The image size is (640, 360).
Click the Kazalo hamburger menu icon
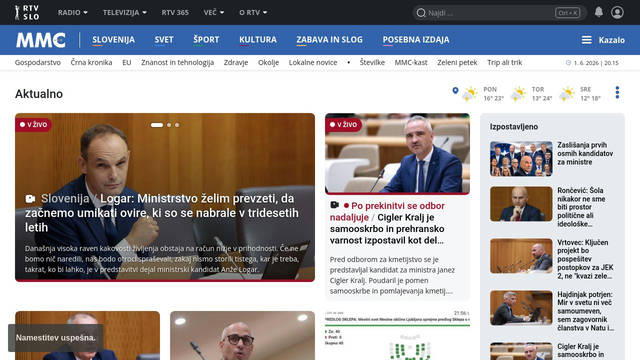click(x=587, y=40)
